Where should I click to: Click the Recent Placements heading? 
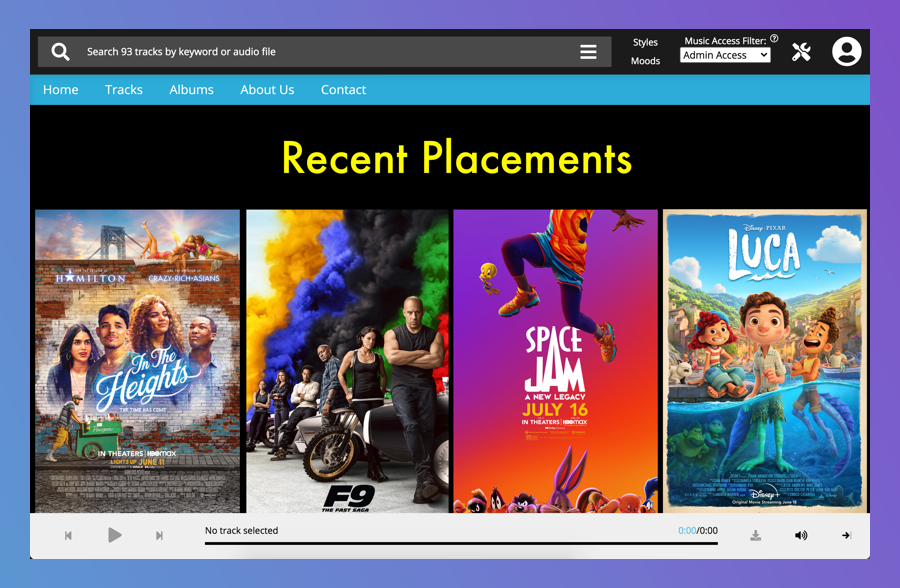(x=457, y=158)
